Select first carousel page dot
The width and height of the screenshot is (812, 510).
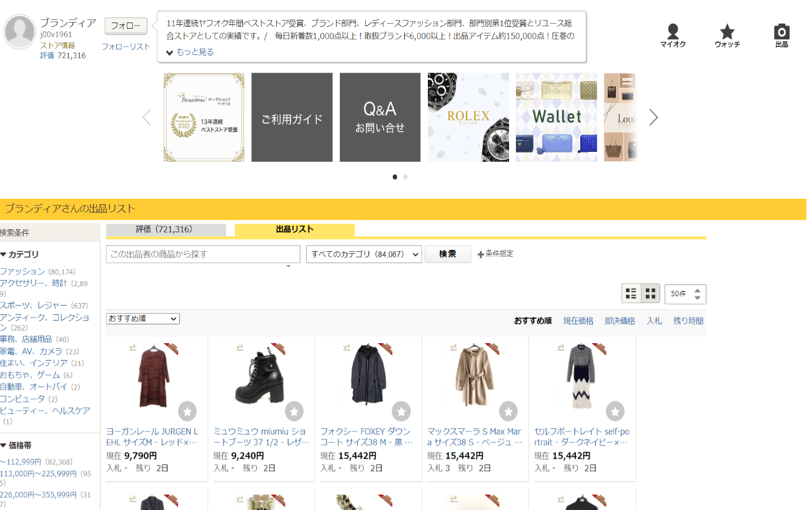tap(395, 177)
